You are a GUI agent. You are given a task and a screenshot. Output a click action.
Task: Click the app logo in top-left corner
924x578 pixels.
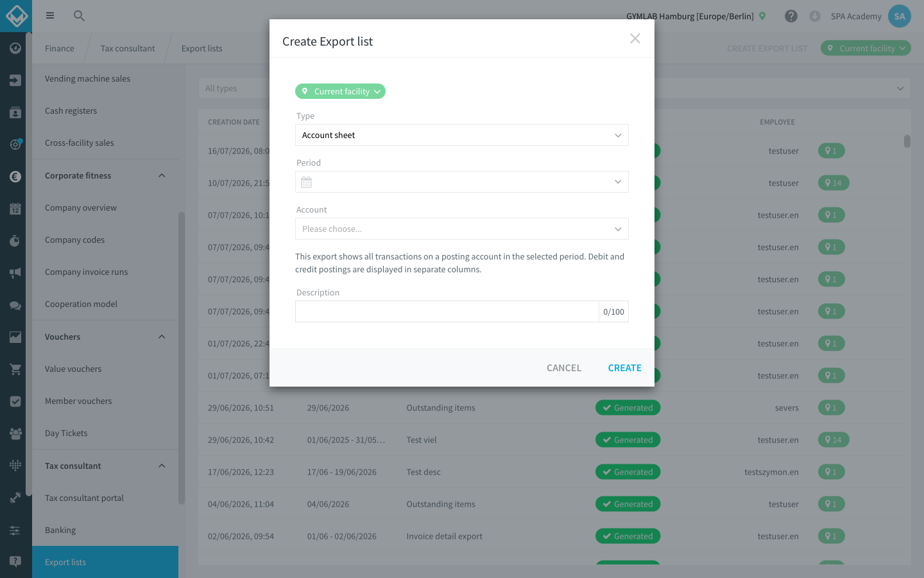(x=16, y=16)
